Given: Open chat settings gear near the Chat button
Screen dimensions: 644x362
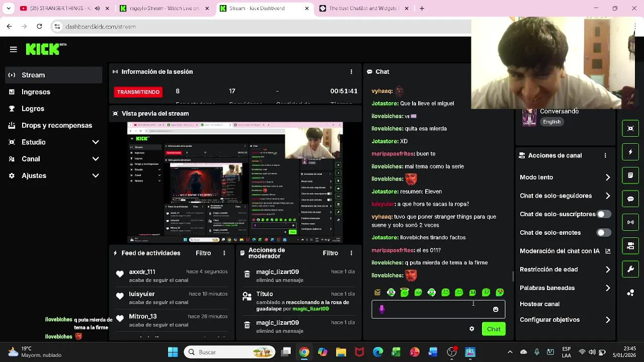Looking at the screenshot, I should point(471,329).
